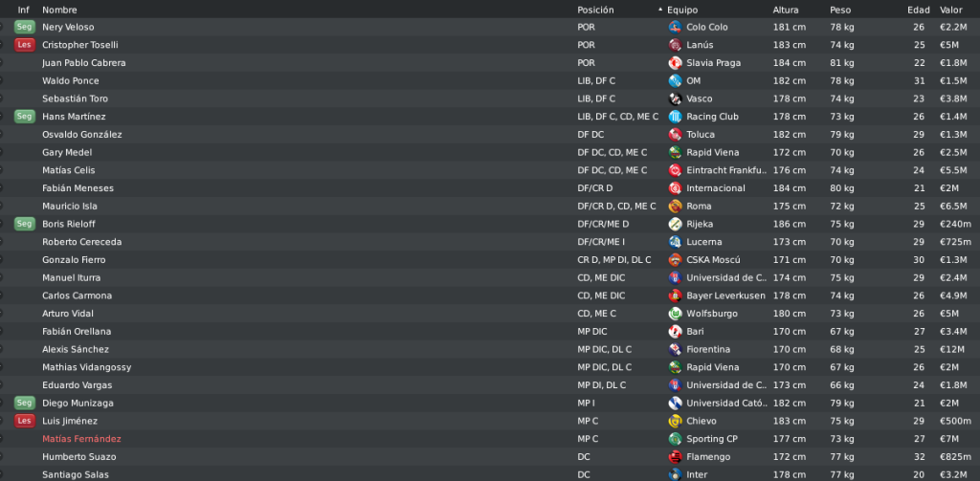
Task: Click the Chievo club crest icon
Action: pos(675,421)
